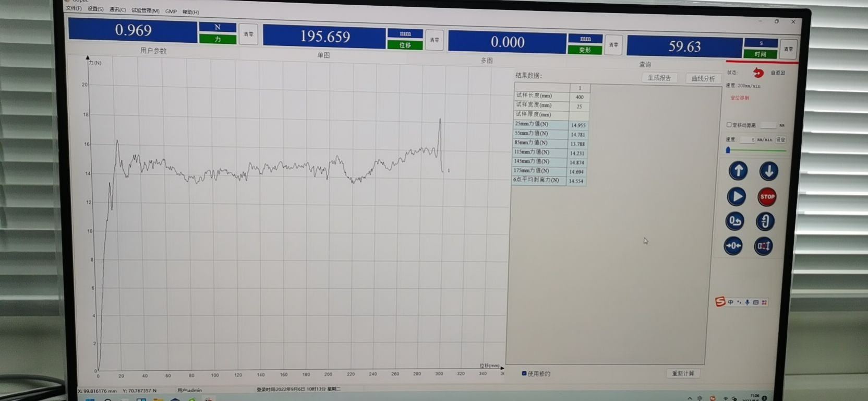The height and width of the screenshot is (401, 868).
Task: Hit the red STOP button
Action: point(767,197)
